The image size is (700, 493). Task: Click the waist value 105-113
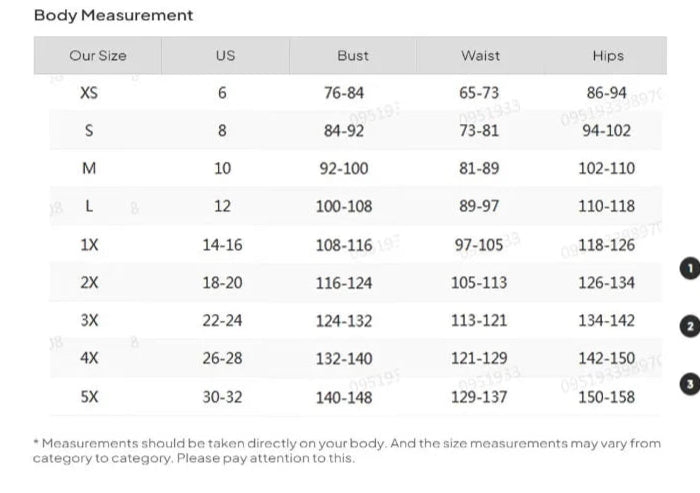tap(479, 283)
